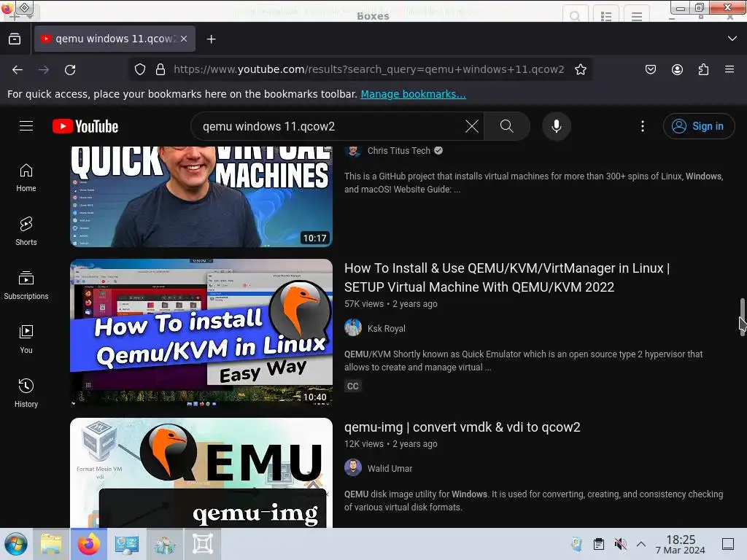Open How To Install QEMU/KVM video title

pyautogui.click(x=507, y=278)
